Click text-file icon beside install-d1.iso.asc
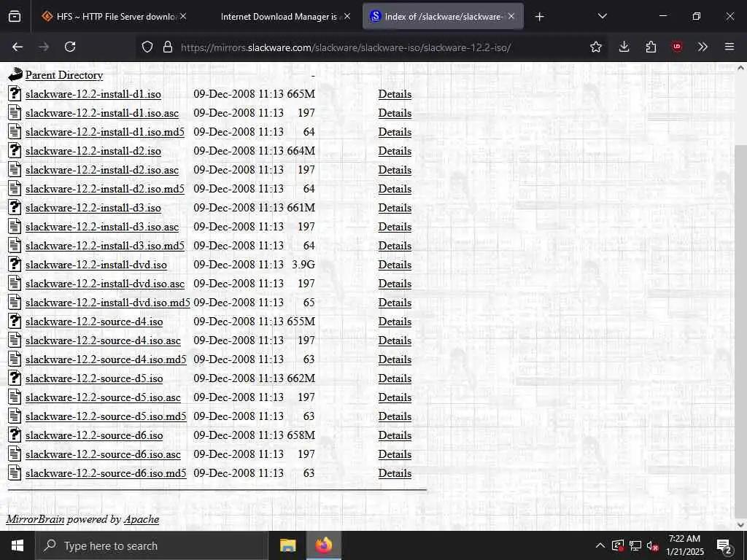The image size is (747, 560). click(15, 112)
